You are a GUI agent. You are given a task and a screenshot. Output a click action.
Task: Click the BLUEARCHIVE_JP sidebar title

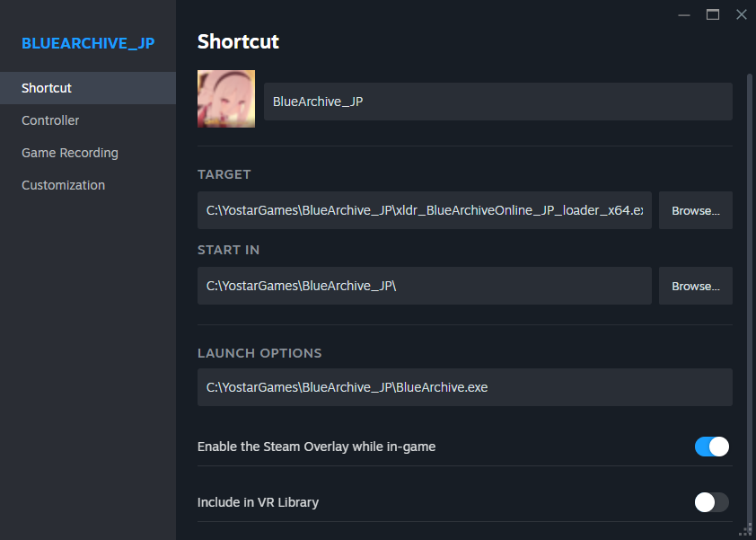click(88, 43)
